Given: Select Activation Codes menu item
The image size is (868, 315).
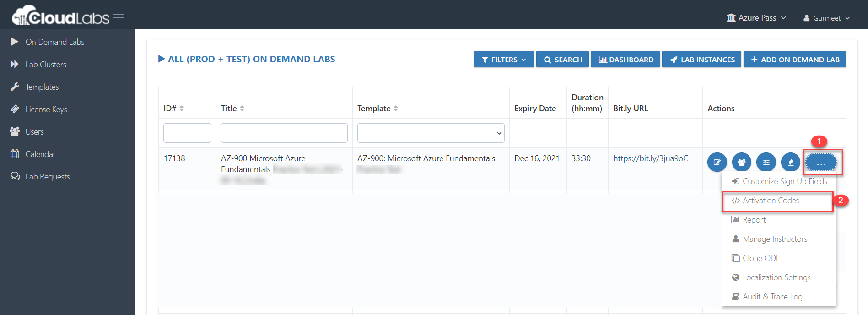Looking at the screenshot, I should [779, 201].
